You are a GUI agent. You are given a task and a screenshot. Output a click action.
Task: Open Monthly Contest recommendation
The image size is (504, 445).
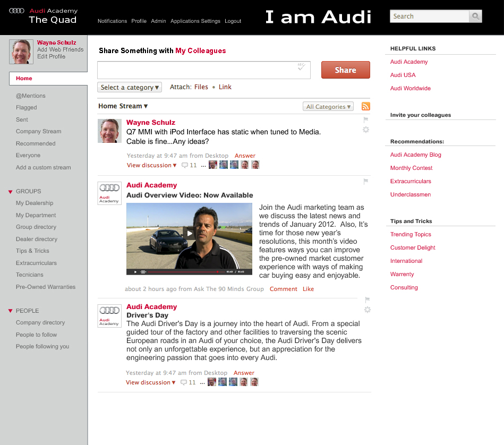click(x=411, y=168)
